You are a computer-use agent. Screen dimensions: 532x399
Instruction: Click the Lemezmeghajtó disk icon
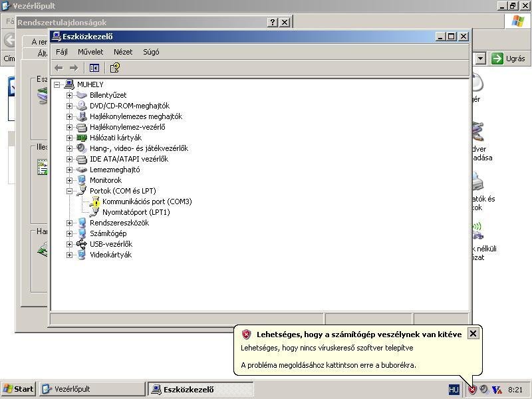pyautogui.click(x=81, y=170)
